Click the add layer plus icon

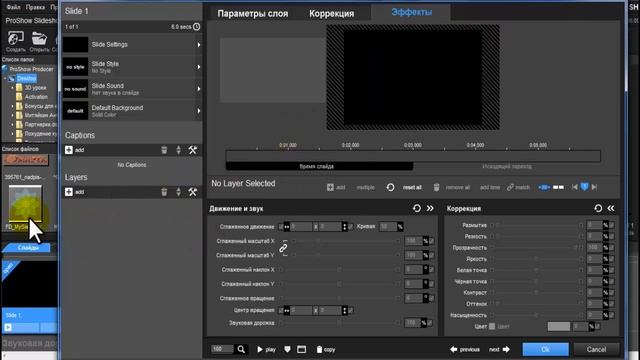click(69, 192)
